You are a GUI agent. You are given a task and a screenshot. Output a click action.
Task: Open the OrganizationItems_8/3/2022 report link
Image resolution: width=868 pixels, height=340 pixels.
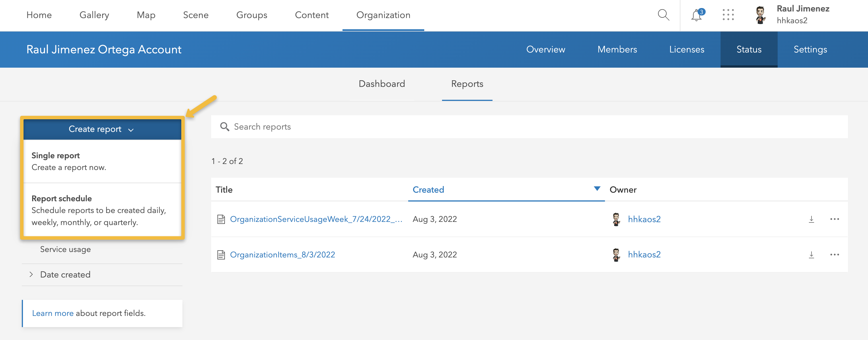point(283,255)
